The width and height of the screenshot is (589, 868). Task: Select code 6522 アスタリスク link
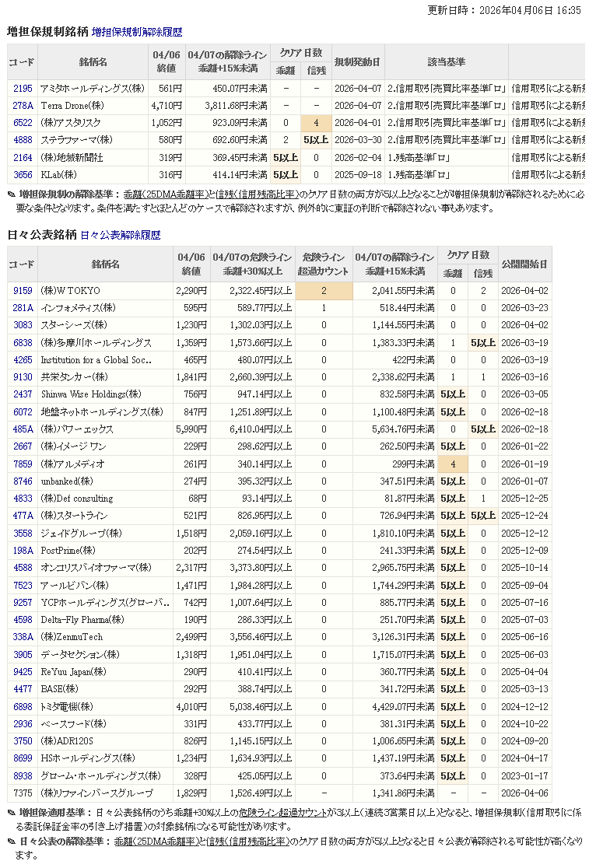click(x=23, y=122)
